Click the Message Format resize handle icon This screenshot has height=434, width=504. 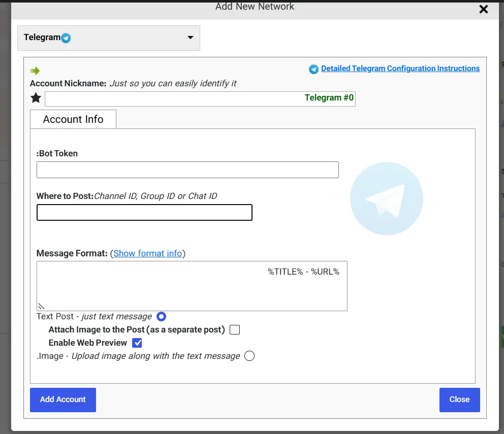[41, 306]
